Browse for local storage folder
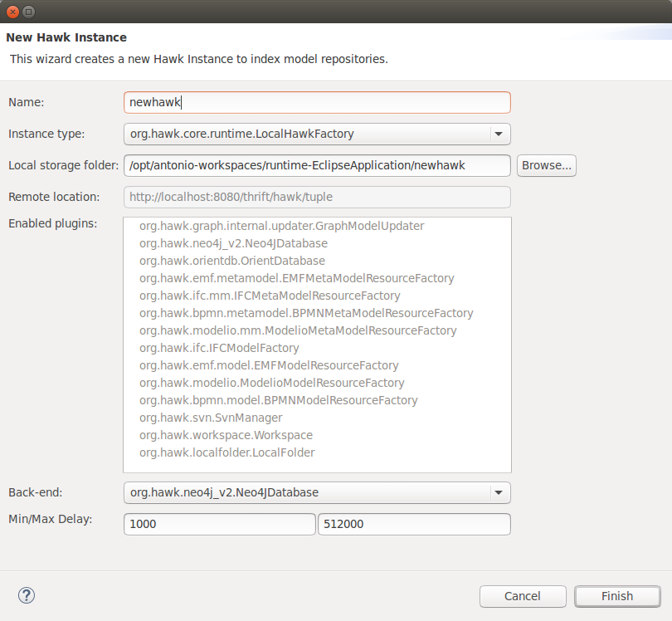The width and height of the screenshot is (672, 621). pyautogui.click(x=547, y=165)
